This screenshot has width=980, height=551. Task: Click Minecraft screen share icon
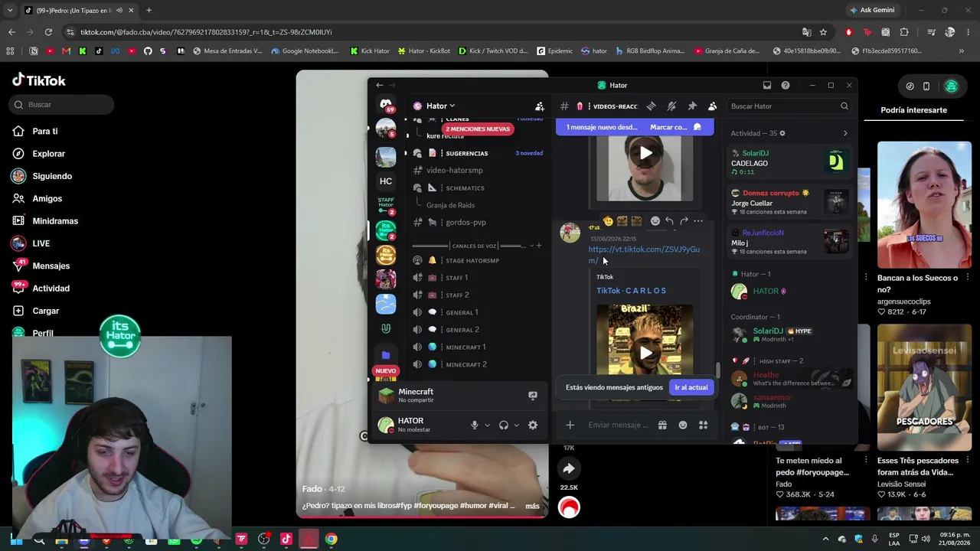(x=533, y=396)
